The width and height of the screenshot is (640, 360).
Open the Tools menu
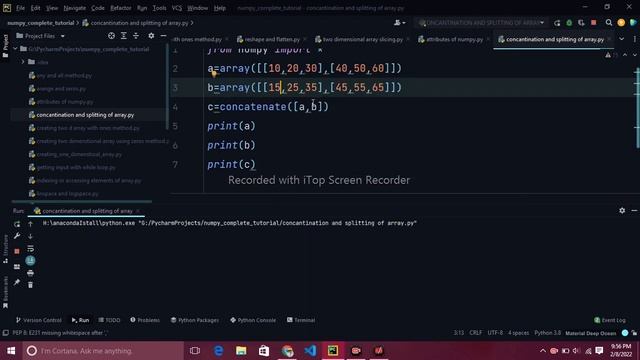tap(159, 8)
